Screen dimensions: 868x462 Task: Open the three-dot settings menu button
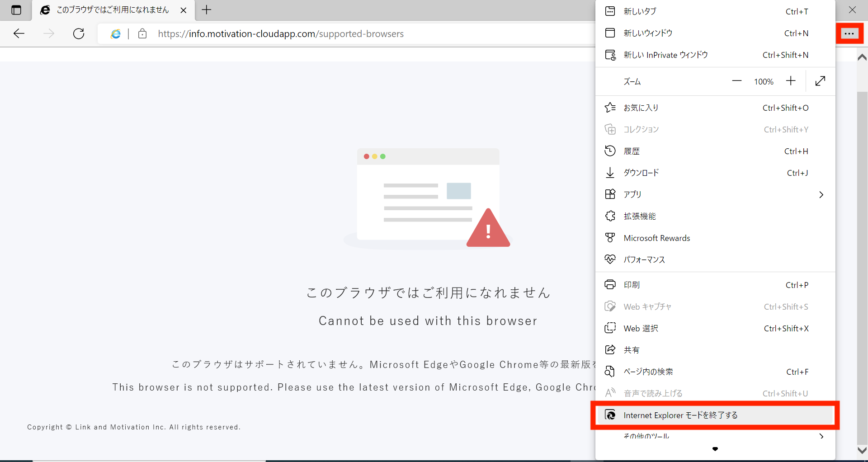pyautogui.click(x=849, y=33)
